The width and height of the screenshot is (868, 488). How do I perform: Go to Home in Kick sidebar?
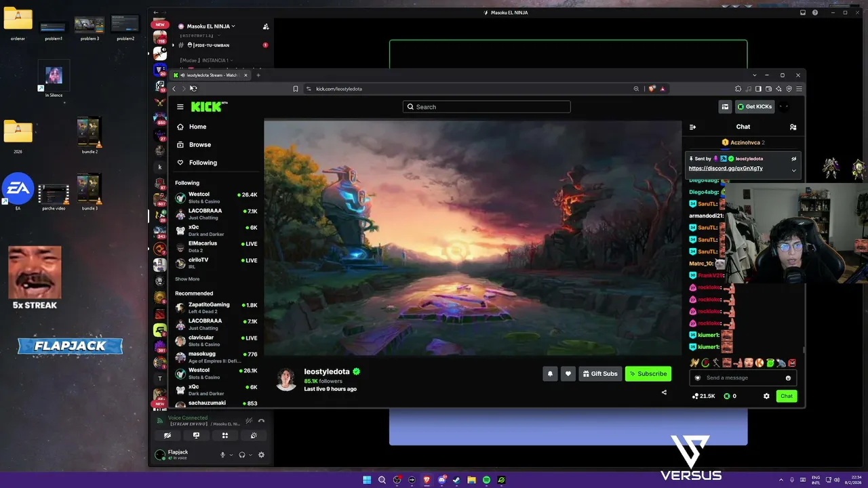(191, 127)
